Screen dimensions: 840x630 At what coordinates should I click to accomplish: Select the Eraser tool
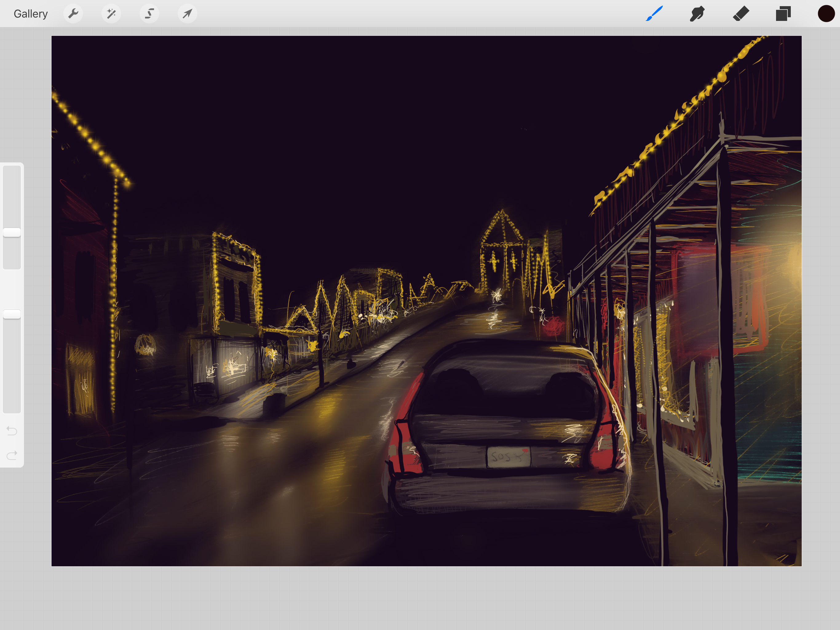(740, 14)
